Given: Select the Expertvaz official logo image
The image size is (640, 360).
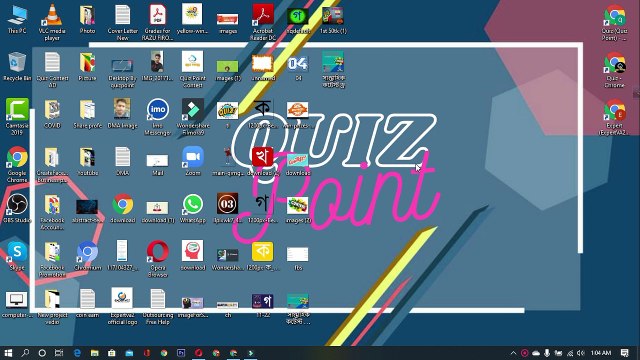Looking at the screenshot, I should pos(122,307).
